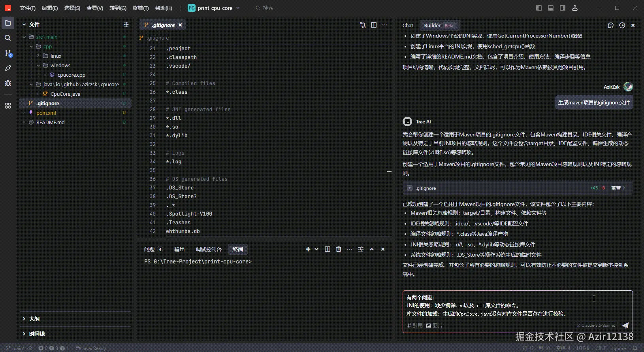Open chat history clock icon
The image size is (644, 352).
(x=622, y=25)
